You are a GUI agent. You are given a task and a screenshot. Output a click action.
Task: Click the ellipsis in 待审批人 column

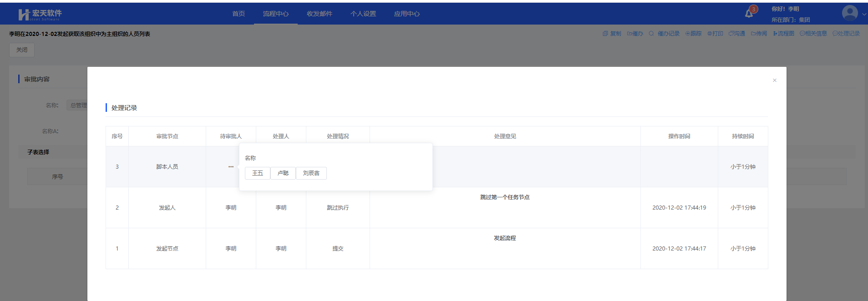click(x=231, y=167)
